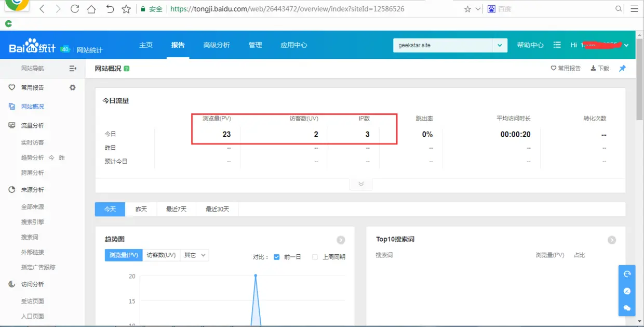Click the favorite star at address bar end
Image resolution: width=644 pixels, height=327 pixels.
tap(467, 9)
